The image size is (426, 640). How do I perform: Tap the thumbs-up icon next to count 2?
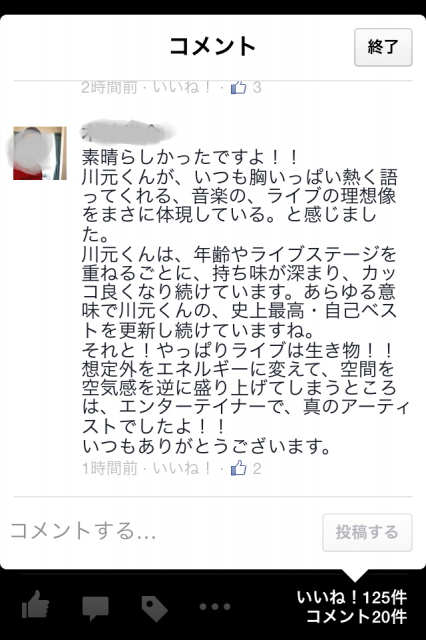(x=239, y=468)
